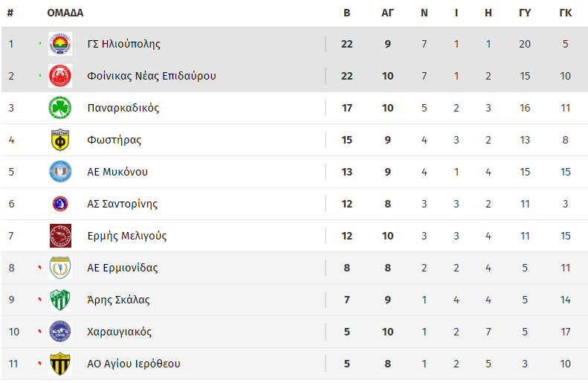Screen dimensions: 588x383
Task: Click the Φοίνικας Νέας Επιδαύρου club logo
Action: pyautogui.click(x=60, y=76)
